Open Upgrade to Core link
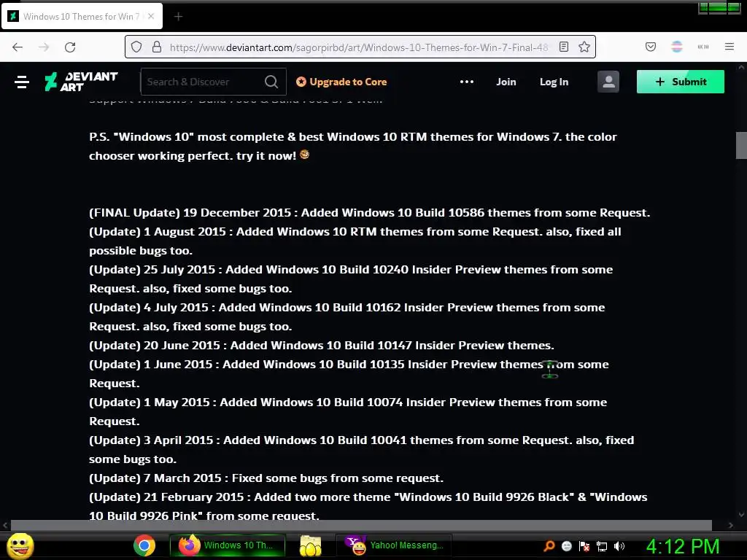This screenshot has height=560, width=747. (x=341, y=82)
